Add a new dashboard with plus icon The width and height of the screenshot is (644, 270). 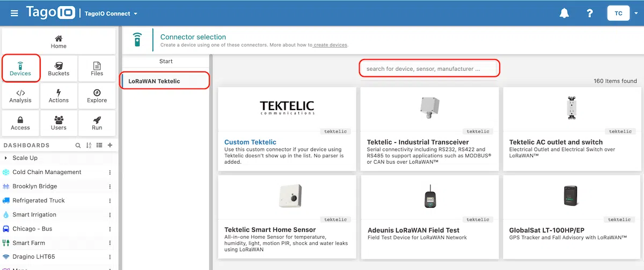110,145
